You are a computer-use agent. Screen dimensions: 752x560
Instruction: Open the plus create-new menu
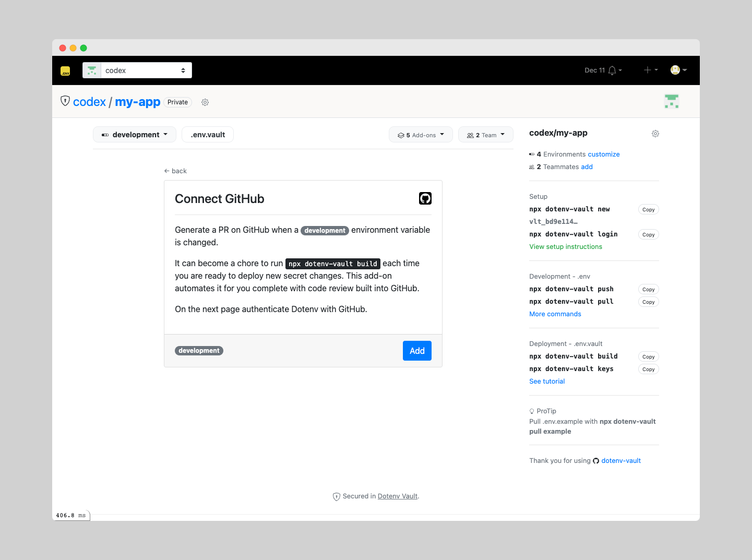(650, 70)
